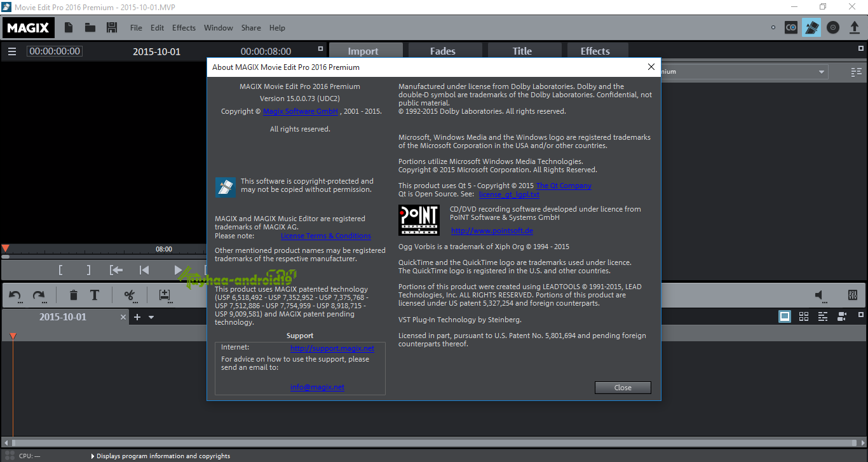Viewport: 868px width, 462px height.
Task: Open the Window menu
Action: tap(218, 28)
